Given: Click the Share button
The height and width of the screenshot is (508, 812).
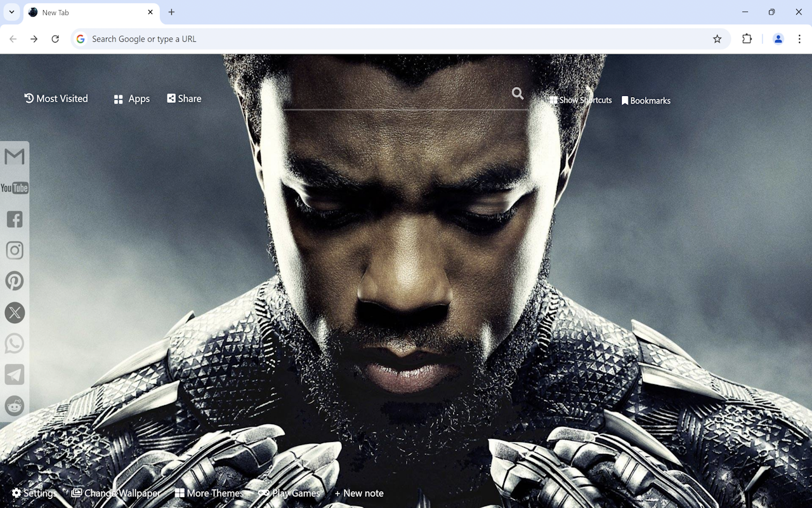Looking at the screenshot, I should click(x=184, y=98).
